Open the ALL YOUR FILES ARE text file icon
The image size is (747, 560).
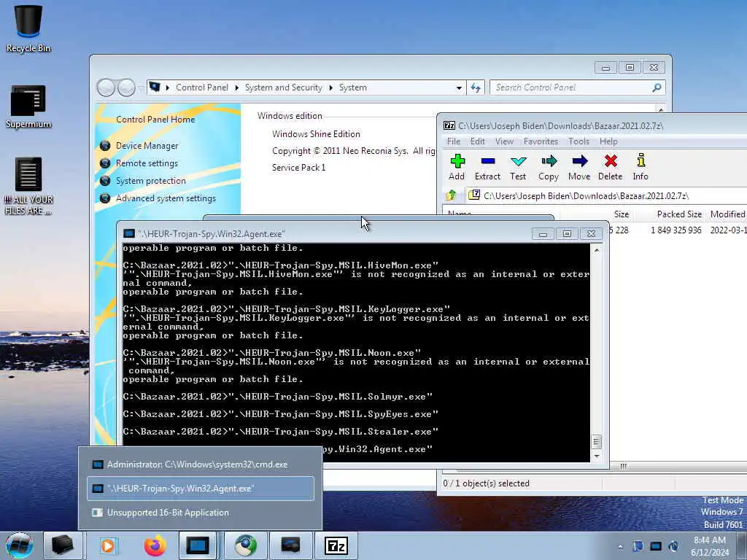28,187
